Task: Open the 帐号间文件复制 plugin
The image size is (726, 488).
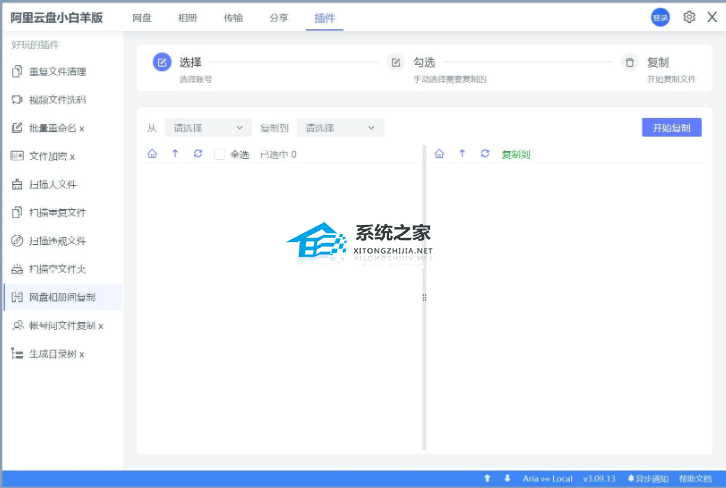Action: (62, 325)
